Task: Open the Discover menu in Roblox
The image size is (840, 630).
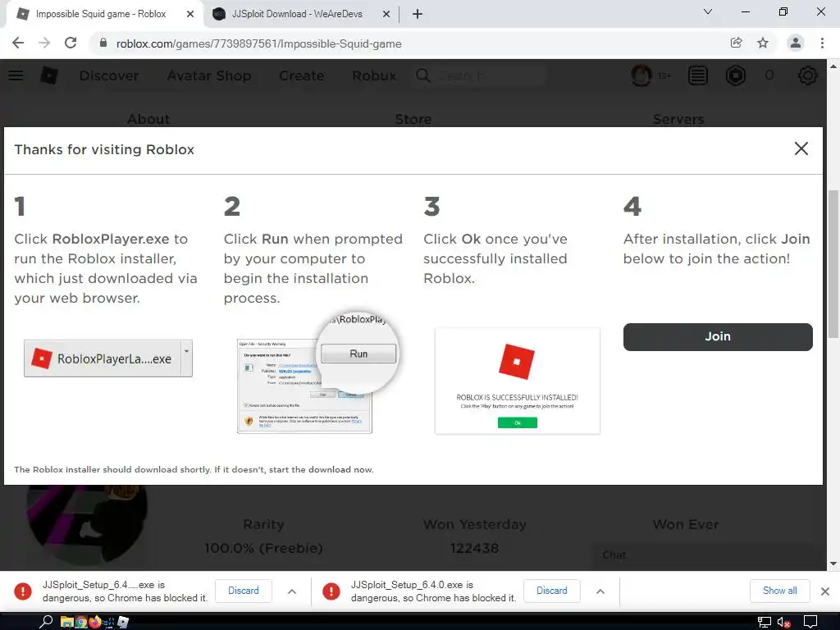Action: click(109, 75)
